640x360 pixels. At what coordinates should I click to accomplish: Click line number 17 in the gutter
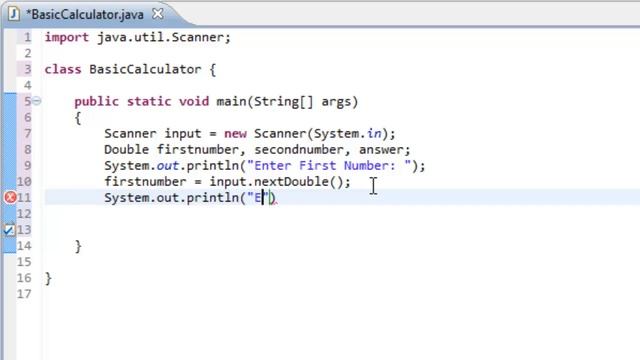point(24,294)
